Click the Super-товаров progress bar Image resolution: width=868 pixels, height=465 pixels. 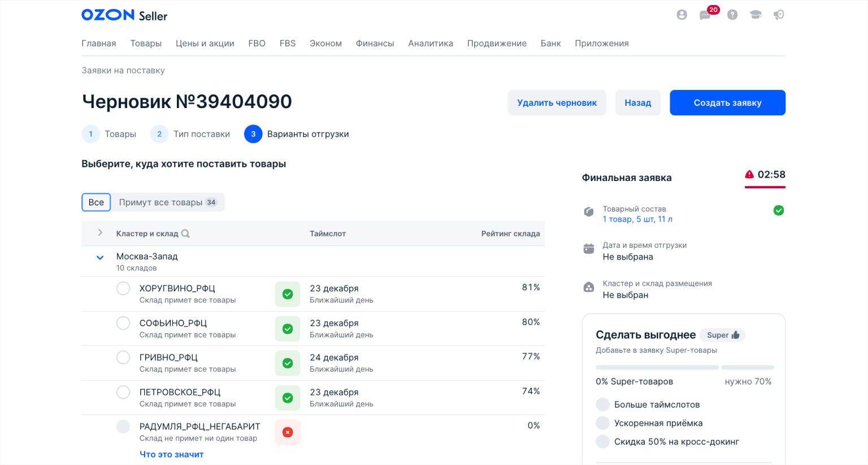click(x=685, y=368)
